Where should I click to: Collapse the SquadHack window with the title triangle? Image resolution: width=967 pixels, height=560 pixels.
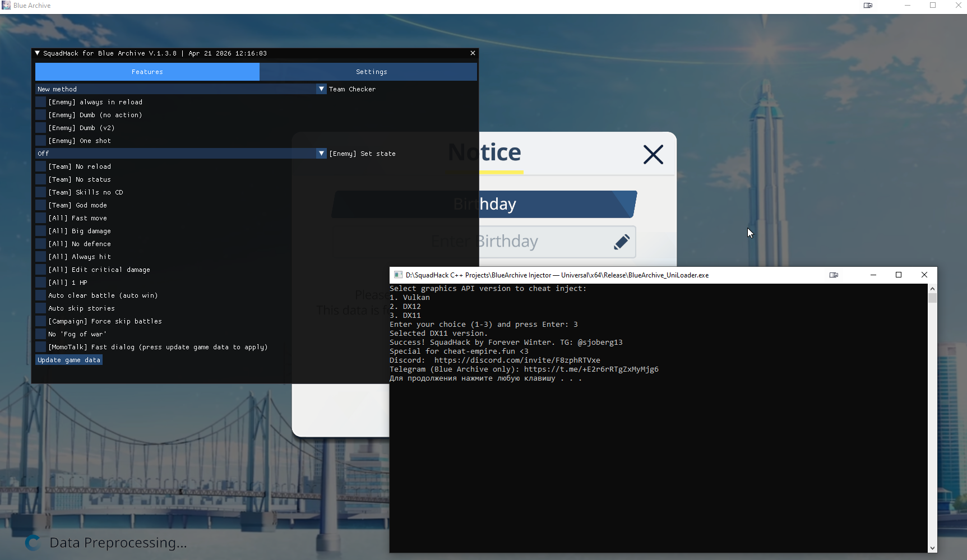pos(38,53)
